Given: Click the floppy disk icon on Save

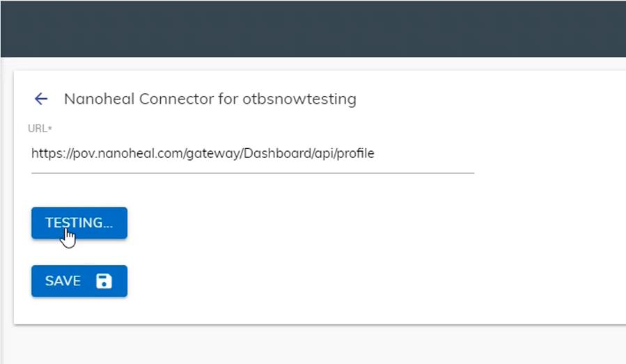Looking at the screenshot, I should (x=104, y=281).
